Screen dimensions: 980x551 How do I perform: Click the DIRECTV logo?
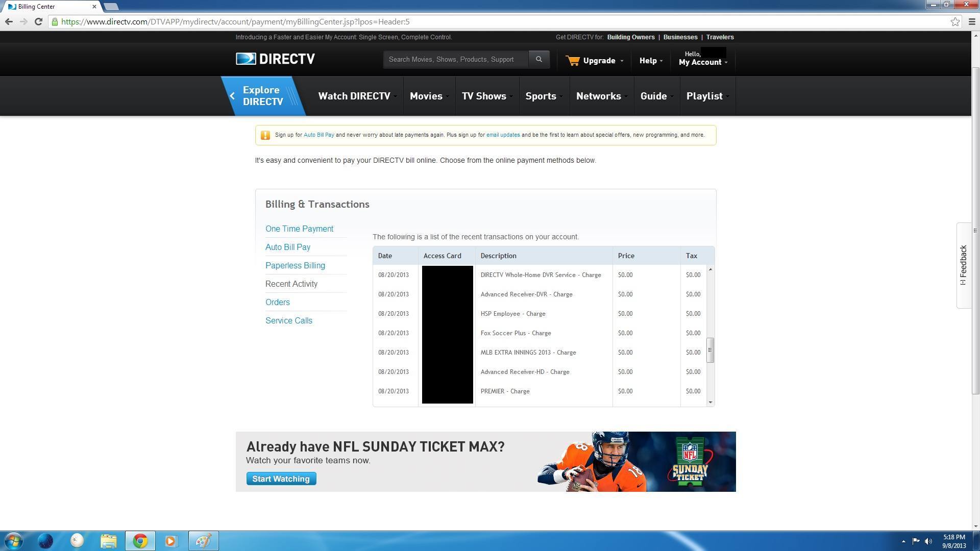(x=275, y=59)
